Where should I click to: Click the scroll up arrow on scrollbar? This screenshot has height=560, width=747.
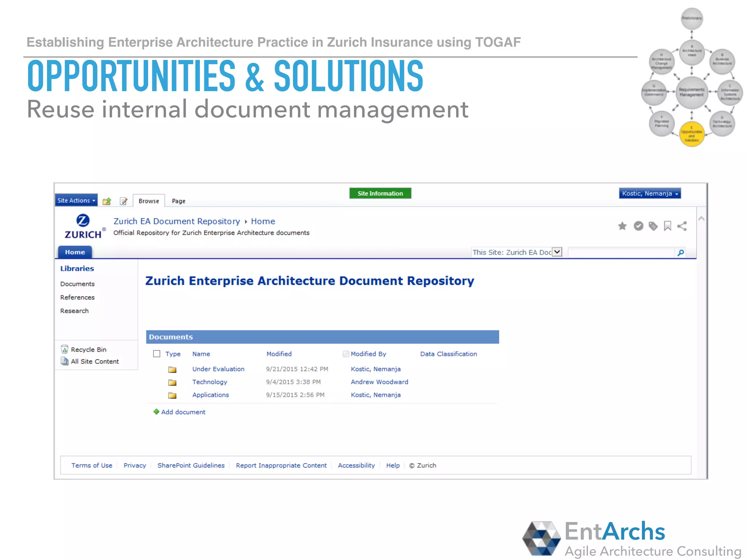coord(701,219)
